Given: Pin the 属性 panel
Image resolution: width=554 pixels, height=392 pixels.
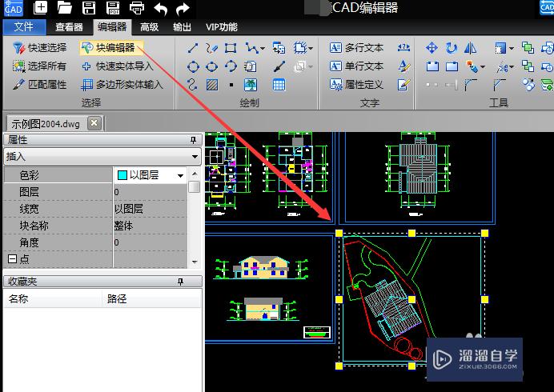Looking at the screenshot, I should tap(193, 140).
